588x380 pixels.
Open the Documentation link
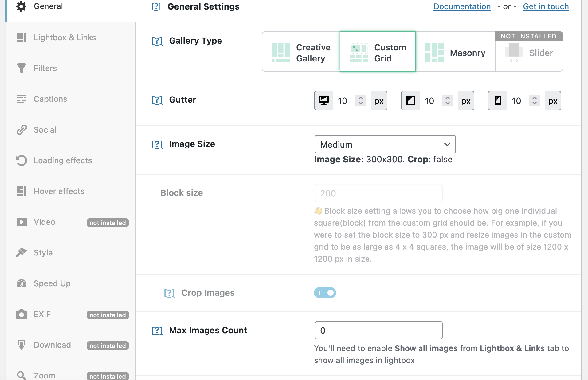click(462, 6)
